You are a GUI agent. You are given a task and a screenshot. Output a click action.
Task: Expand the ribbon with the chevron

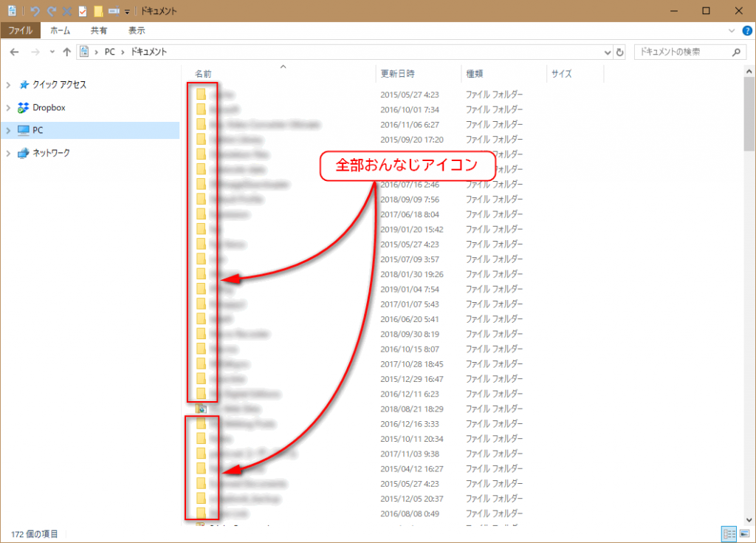coord(731,31)
